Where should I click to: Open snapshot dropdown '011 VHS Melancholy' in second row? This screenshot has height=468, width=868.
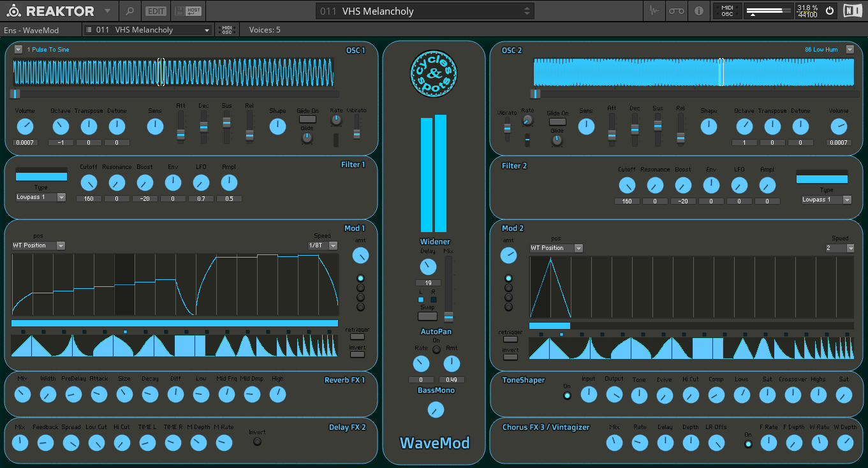(148, 30)
